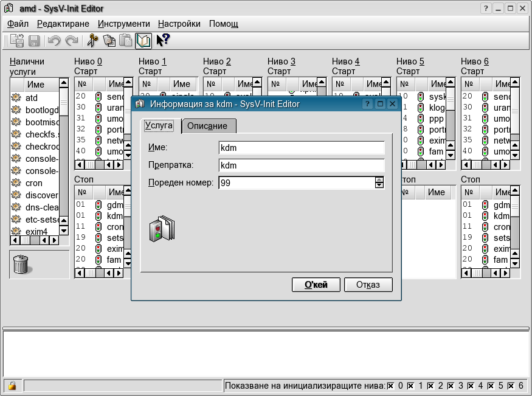
Task: Click the padlock icon in status bar
Action: point(12,386)
